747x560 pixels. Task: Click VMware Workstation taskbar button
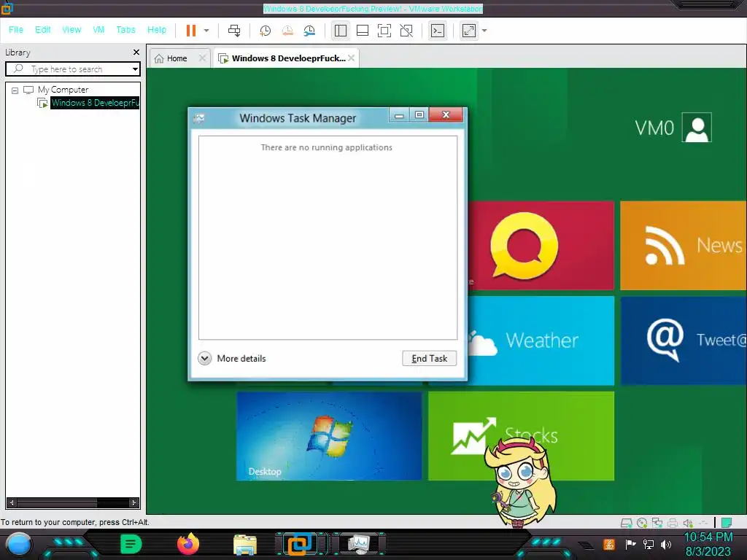301,544
